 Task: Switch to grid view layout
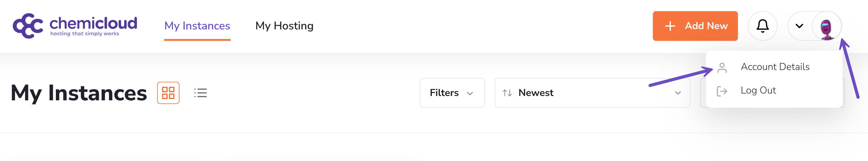click(168, 93)
